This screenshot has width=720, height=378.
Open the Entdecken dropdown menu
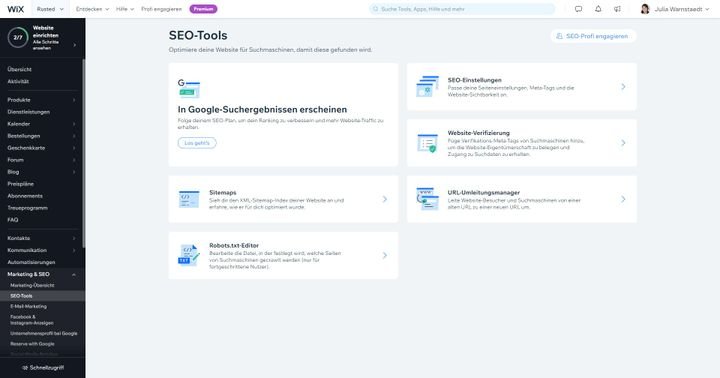click(92, 9)
